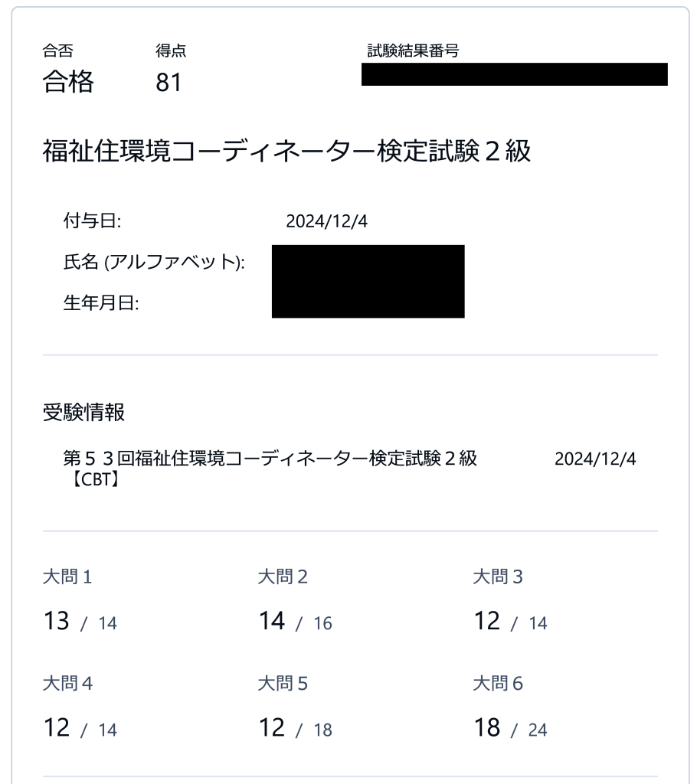Click the 大問３ label
The height and width of the screenshot is (784, 697).
click(x=498, y=577)
